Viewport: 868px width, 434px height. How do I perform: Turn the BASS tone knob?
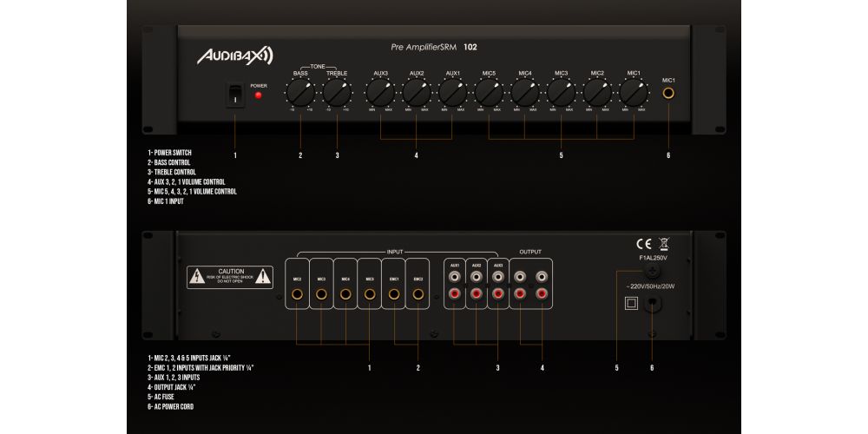[300, 93]
